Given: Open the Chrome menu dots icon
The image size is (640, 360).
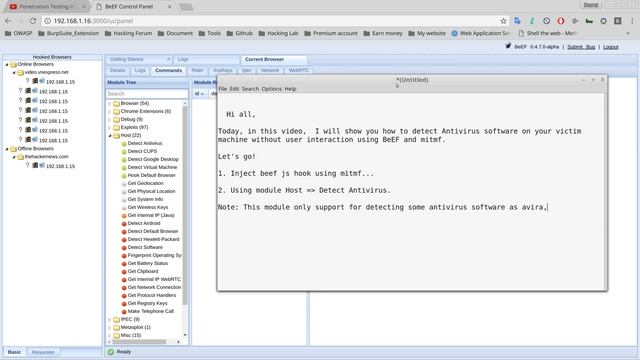Looking at the screenshot, I should (x=632, y=21).
